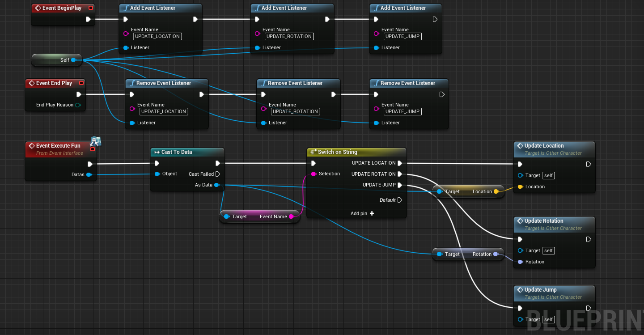644x335 pixels.
Task: Click the interface icon above Event Execute Fun
Action: click(x=96, y=141)
